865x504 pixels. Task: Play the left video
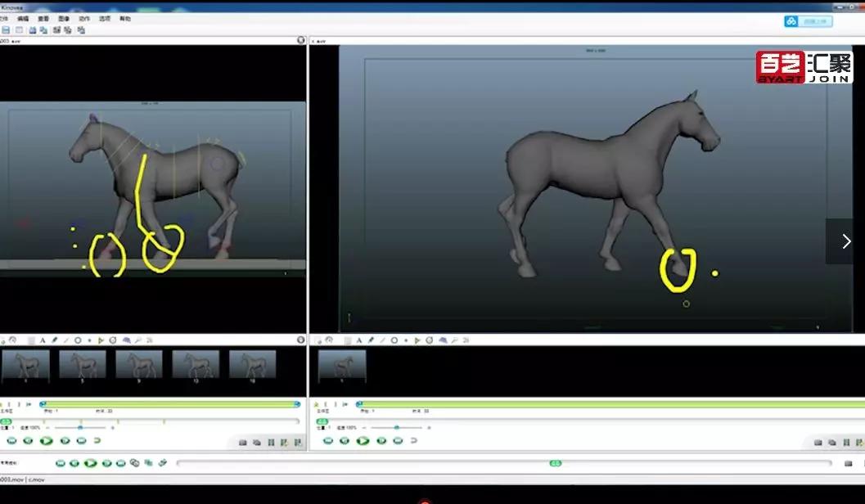tap(47, 440)
